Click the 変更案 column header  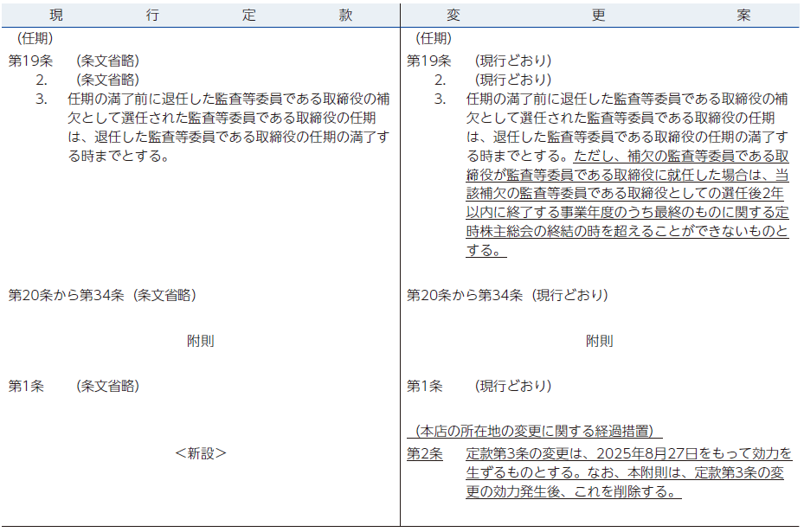(x=599, y=16)
